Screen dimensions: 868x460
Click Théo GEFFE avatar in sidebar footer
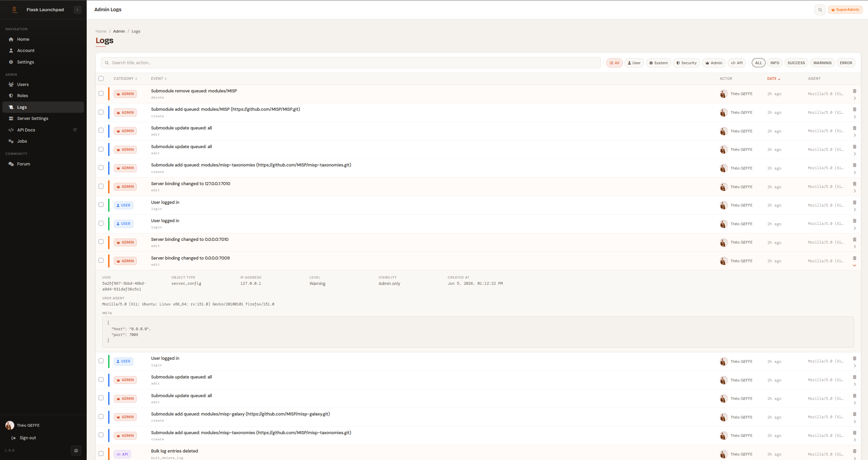point(10,425)
